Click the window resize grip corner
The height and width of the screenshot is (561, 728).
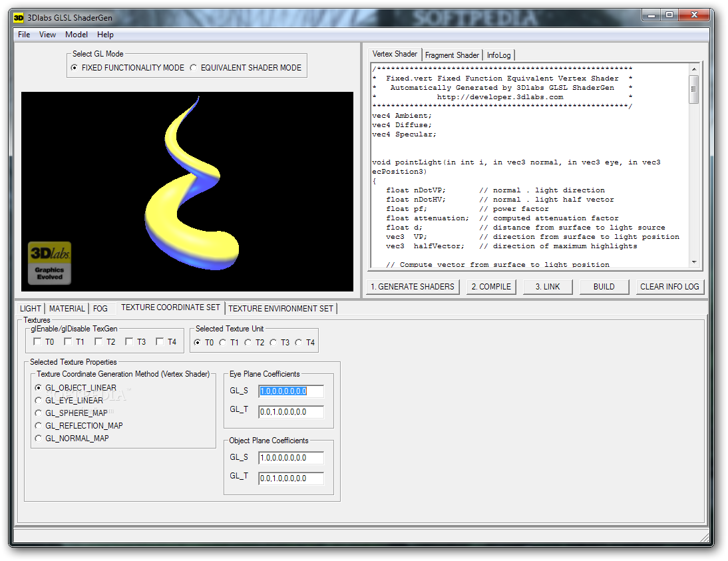point(704,537)
